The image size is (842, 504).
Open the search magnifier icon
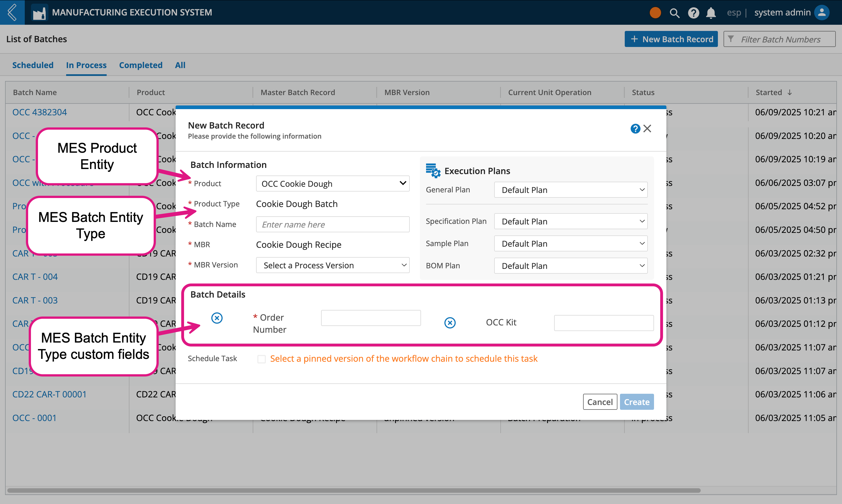point(675,13)
